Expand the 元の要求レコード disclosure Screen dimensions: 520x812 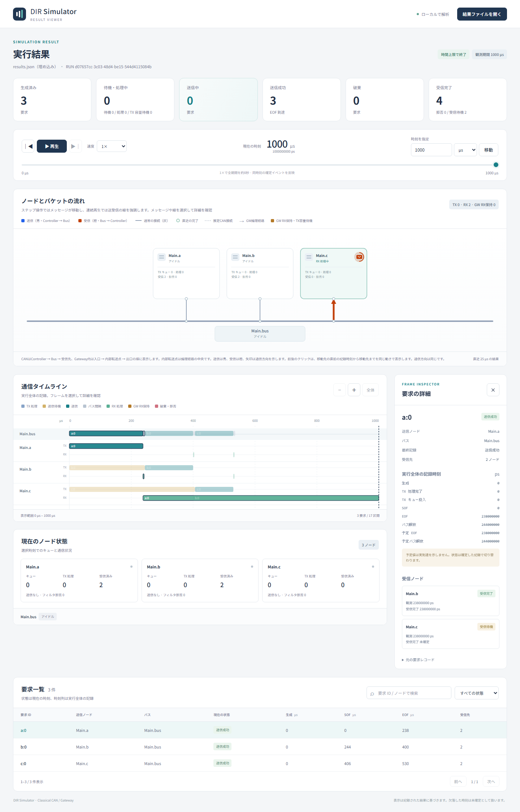pyautogui.click(x=418, y=660)
